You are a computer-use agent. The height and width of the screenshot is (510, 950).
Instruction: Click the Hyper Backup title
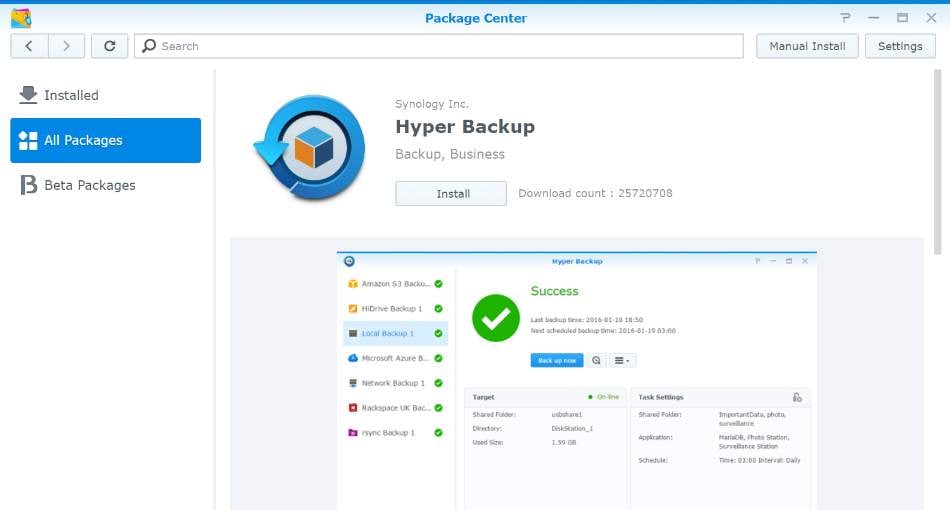coord(465,127)
